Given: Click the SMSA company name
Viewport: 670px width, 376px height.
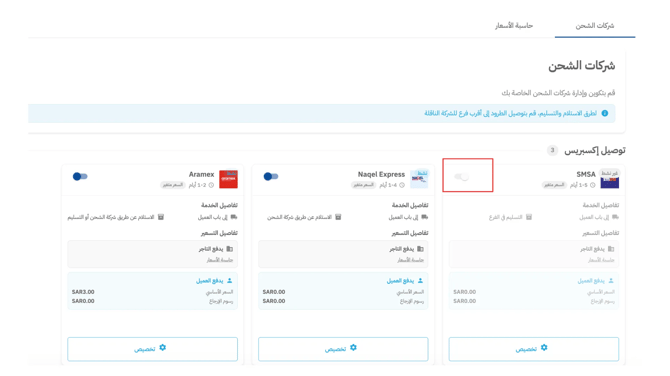Looking at the screenshot, I should point(586,174).
